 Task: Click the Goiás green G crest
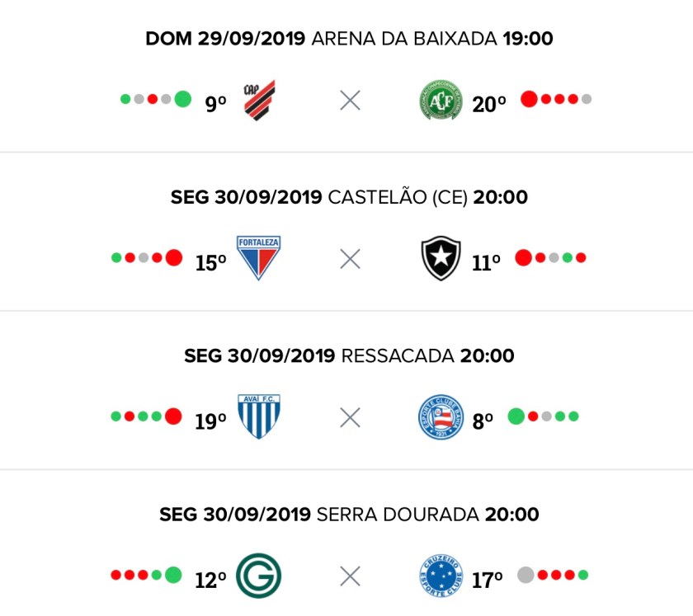258,576
